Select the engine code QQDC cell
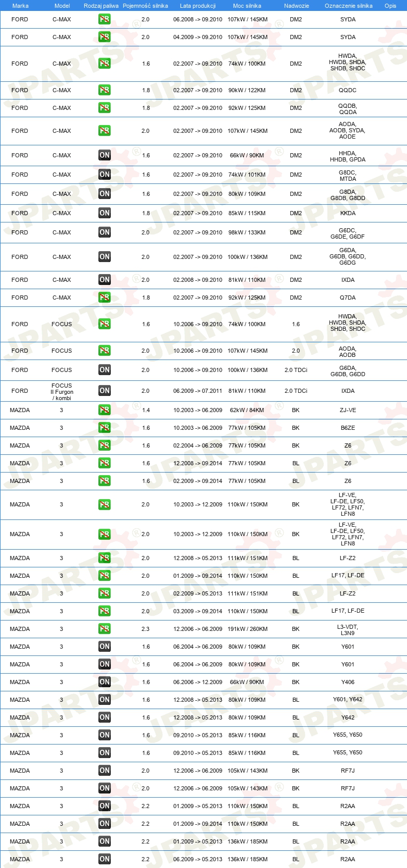 click(x=348, y=90)
